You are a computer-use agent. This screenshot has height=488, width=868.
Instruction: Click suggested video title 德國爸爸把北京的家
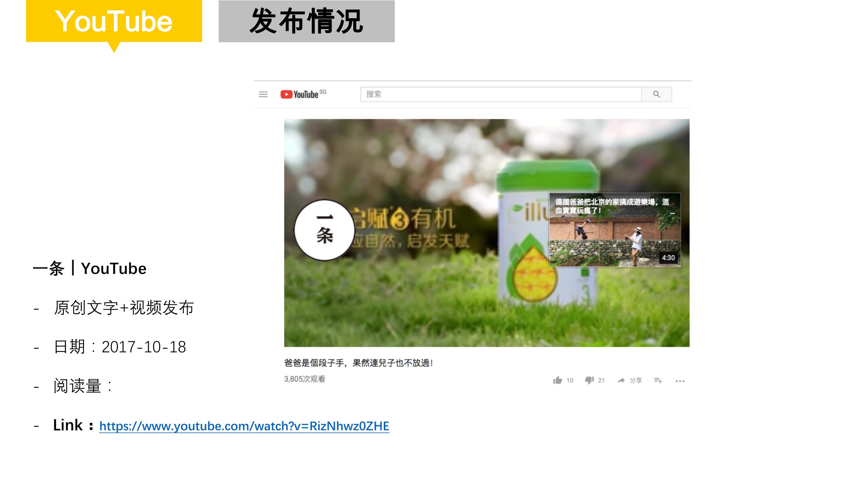[612, 206]
